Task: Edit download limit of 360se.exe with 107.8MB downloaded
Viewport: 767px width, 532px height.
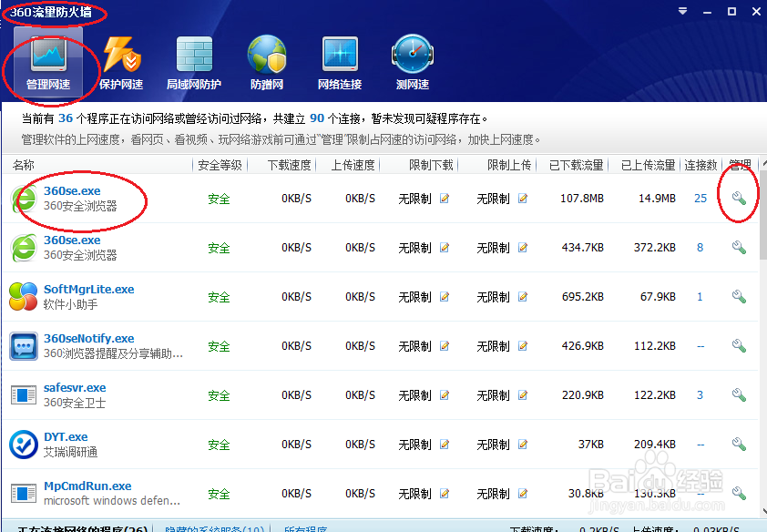Action: 445,198
